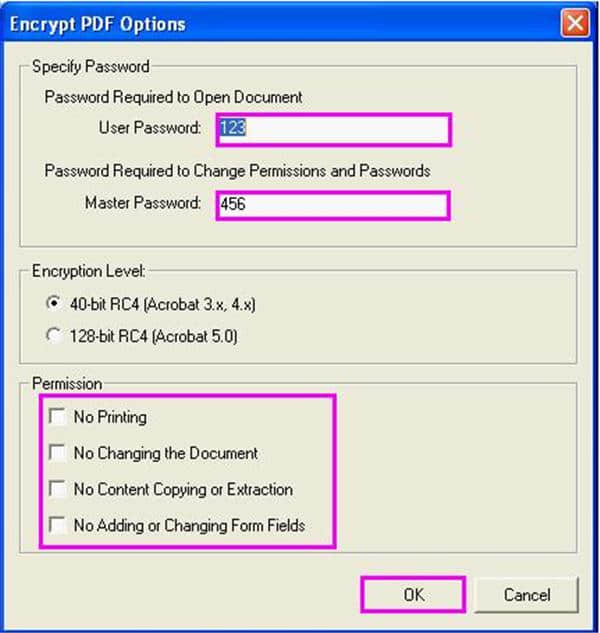600x633 pixels.
Task: Click the Encrypt PDF Options title bar
Action: tap(250, 23)
